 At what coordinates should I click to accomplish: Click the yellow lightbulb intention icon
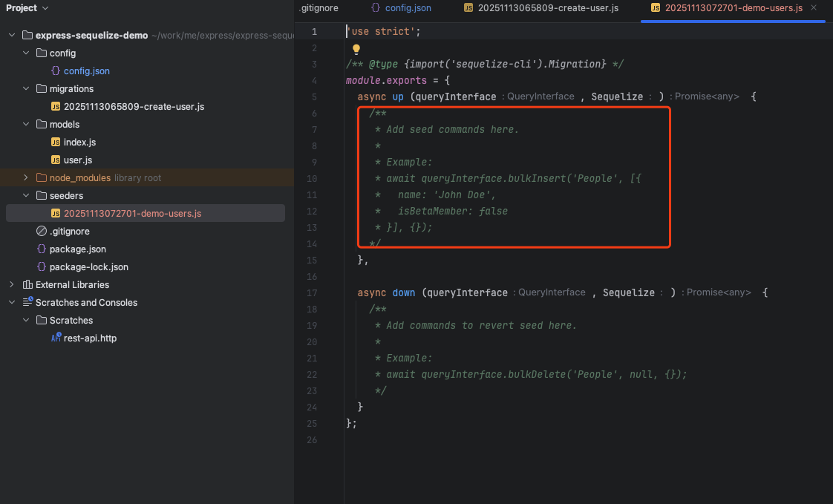pos(356,50)
